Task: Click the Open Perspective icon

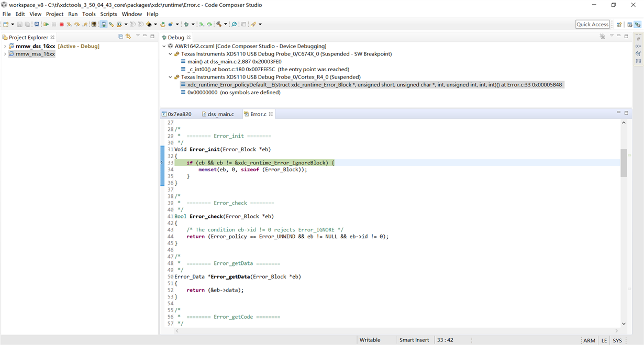Action: point(619,25)
